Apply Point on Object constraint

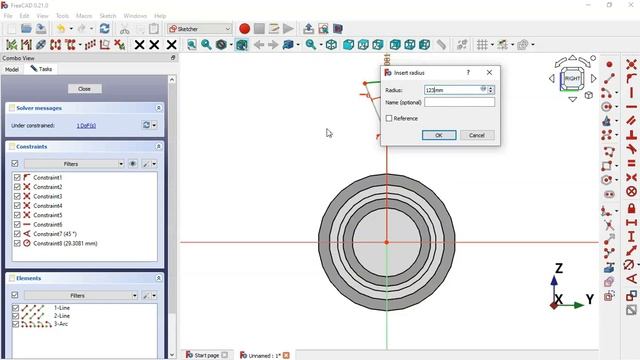631,78
